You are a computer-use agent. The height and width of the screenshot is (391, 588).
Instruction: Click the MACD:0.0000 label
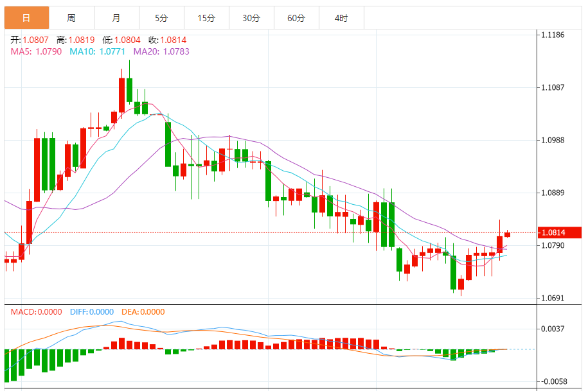pos(37,312)
